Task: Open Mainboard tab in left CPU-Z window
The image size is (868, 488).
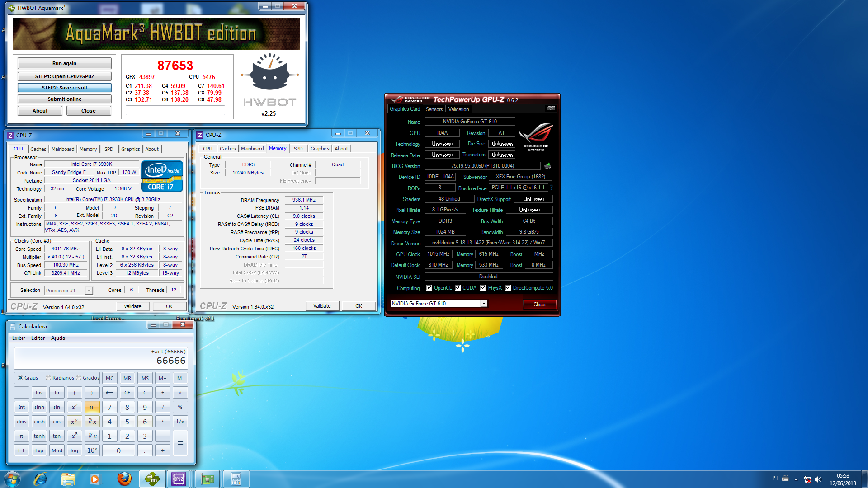Action: [63, 149]
